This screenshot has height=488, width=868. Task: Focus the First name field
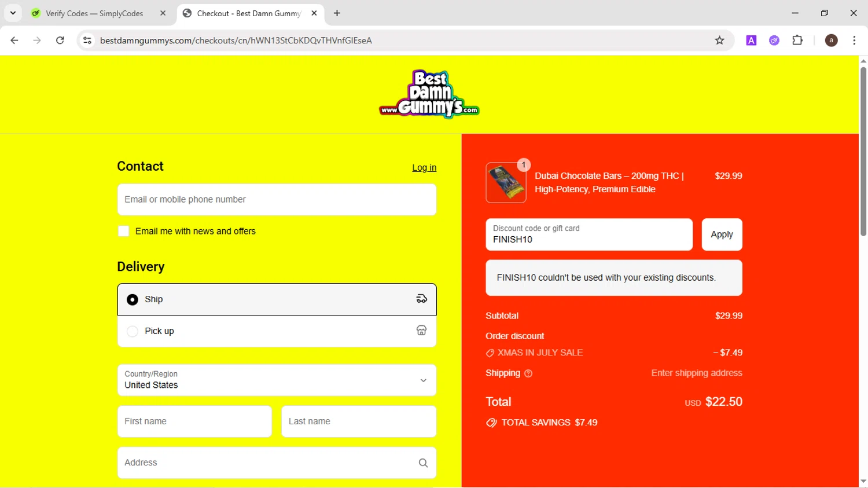(x=194, y=421)
